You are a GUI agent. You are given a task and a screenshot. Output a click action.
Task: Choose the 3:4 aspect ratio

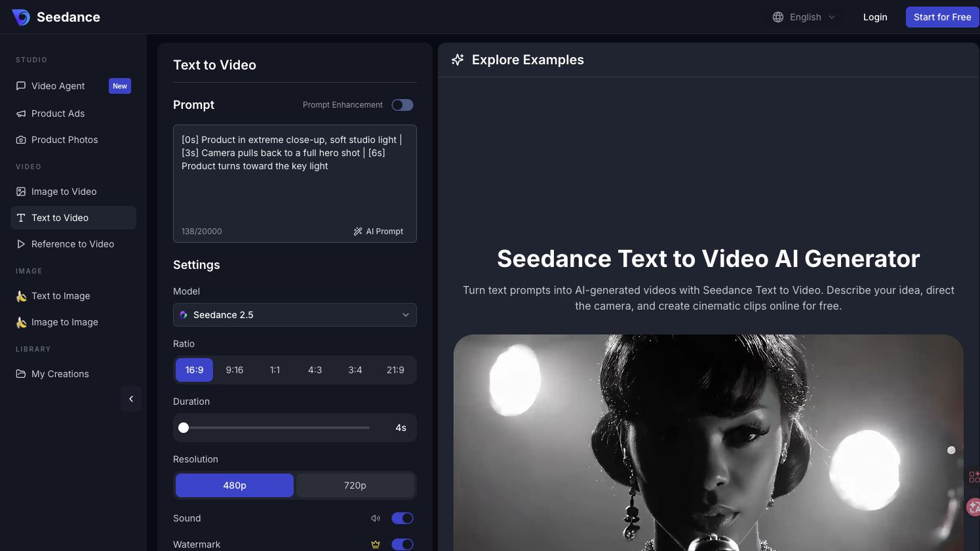coord(355,370)
